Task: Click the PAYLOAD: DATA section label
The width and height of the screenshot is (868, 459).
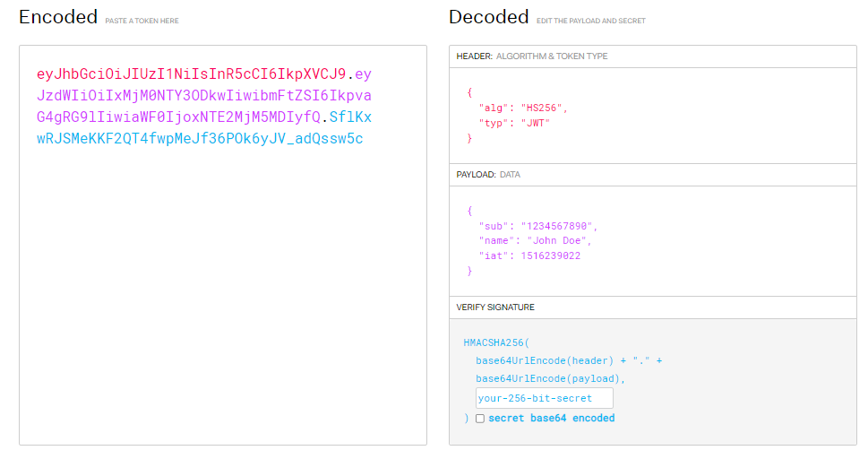Action: (488, 175)
